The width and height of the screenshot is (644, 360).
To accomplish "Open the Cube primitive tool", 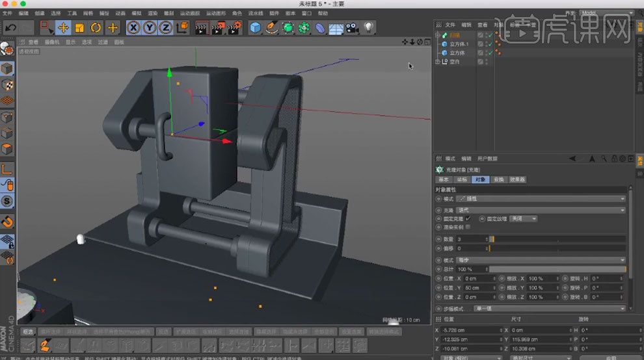I will (255, 27).
